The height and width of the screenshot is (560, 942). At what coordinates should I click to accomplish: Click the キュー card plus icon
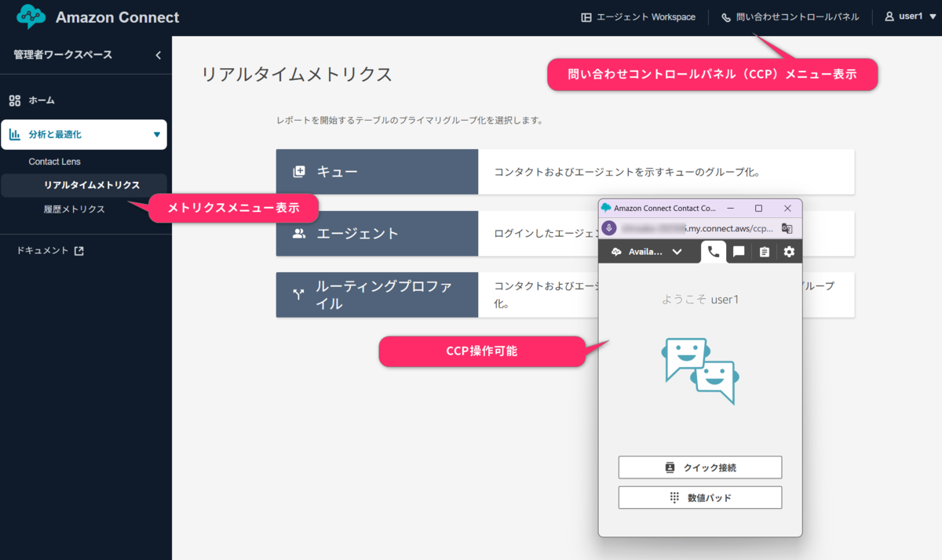pyautogui.click(x=298, y=172)
